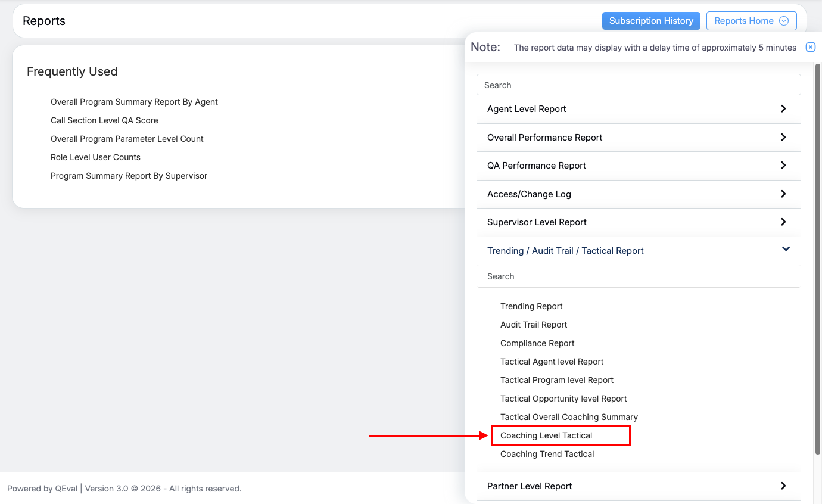
Task: Click the Subscription History button
Action: (x=651, y=21)
